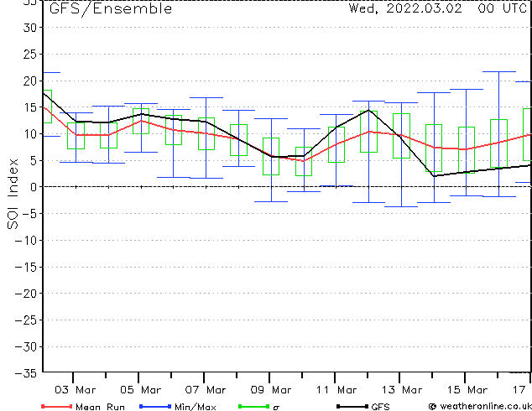Select the Min/Max top cap at 16 Mar
Image resolution: width=532 pixels, height=411 pixels.
point(499,72)
